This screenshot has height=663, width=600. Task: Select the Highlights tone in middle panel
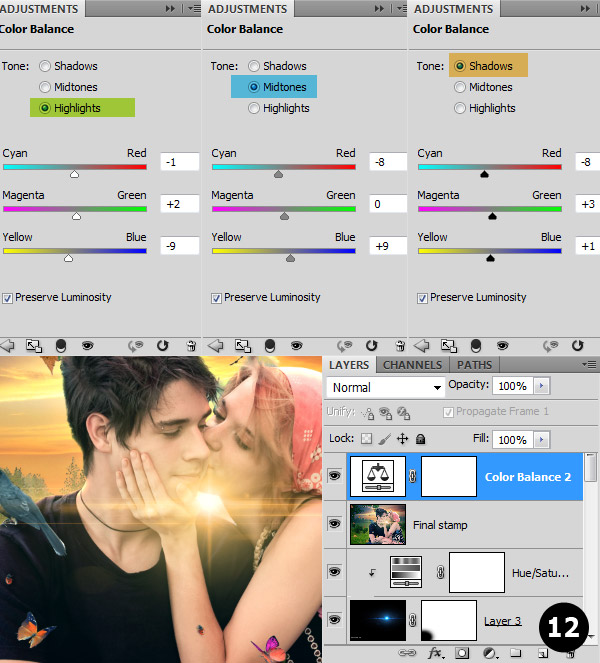[x=254, y=108]
